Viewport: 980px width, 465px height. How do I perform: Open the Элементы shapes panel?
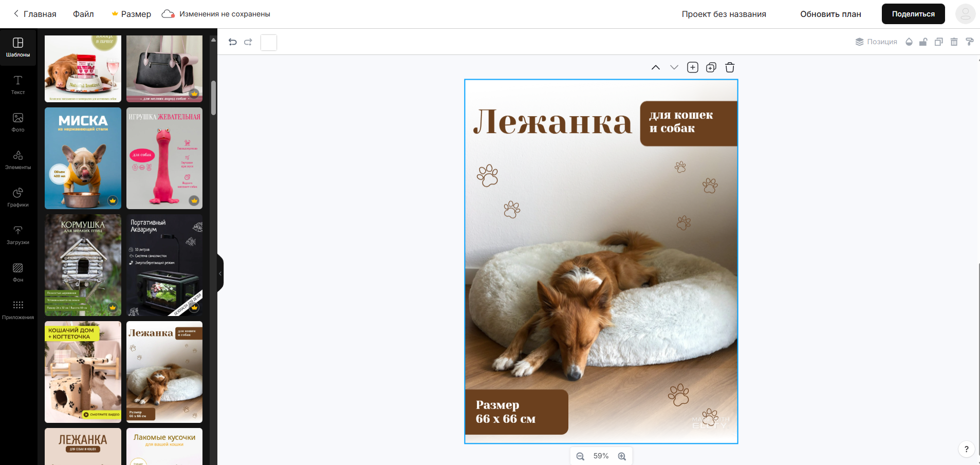[18, 160]
